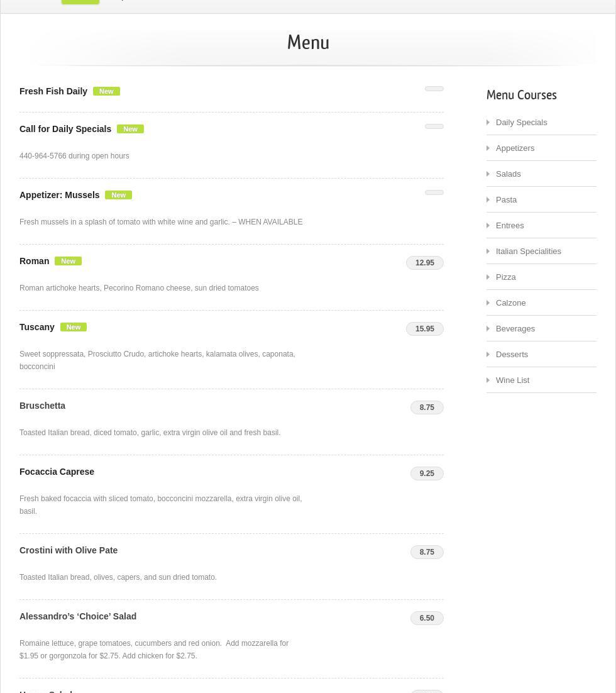Click the arrow bullet next to Calzone
The width and height of the screenshot is (616, 693).
488,303
